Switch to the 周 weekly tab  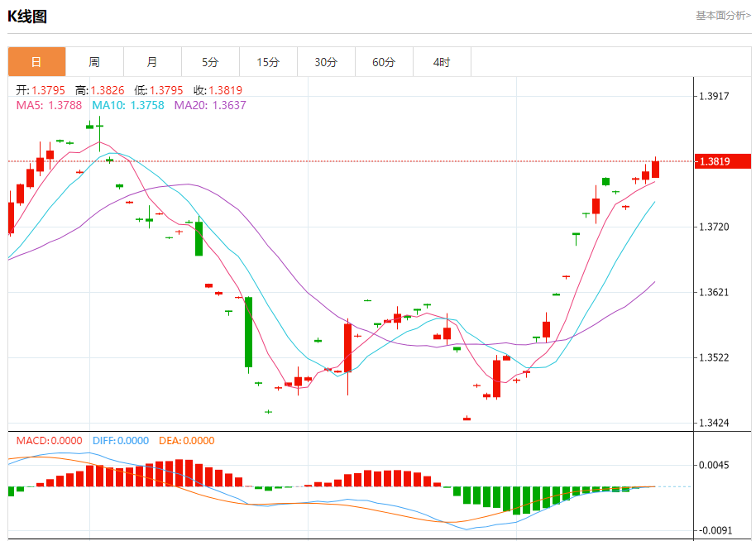(x=94, y=62)
